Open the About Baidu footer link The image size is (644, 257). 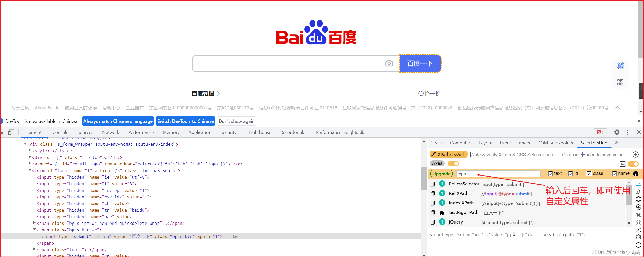pos(47,108)
